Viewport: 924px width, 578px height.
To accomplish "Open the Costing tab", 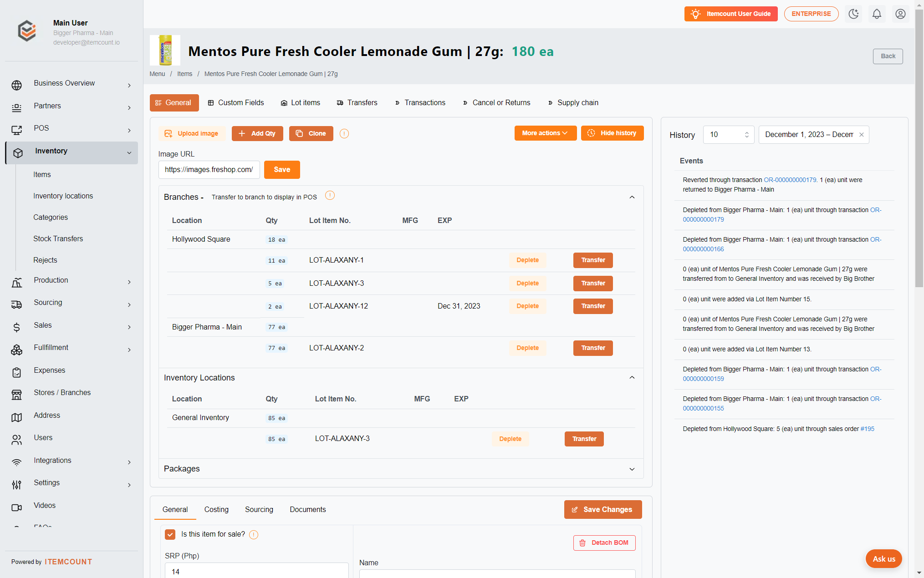I will tap(216, 510).
